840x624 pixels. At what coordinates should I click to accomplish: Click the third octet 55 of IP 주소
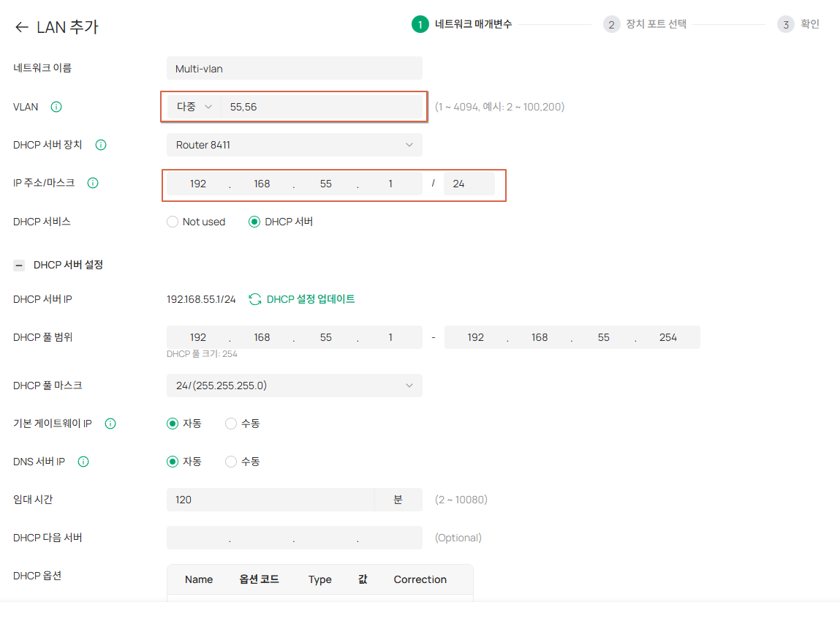pyautogui.click(x=326, y=184)
